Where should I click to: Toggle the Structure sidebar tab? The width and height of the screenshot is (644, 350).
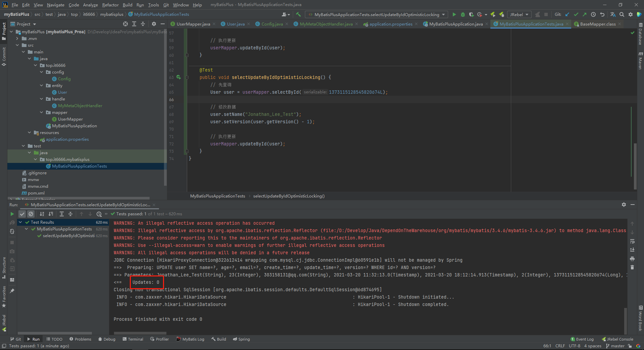[x=4, y=268]
